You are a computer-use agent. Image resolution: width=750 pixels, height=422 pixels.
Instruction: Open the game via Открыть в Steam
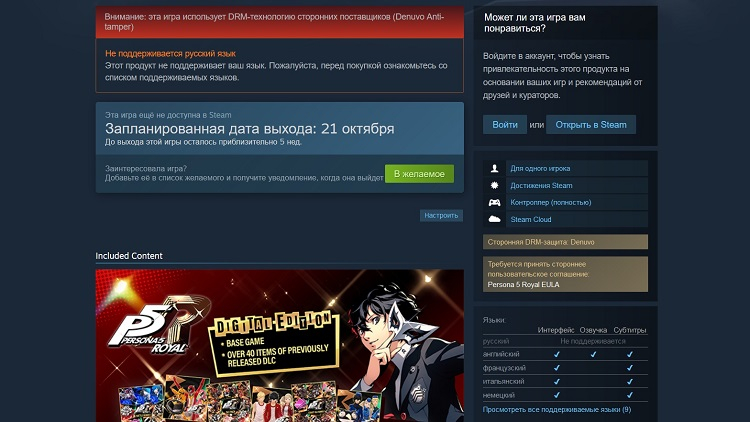coord(591,124)
